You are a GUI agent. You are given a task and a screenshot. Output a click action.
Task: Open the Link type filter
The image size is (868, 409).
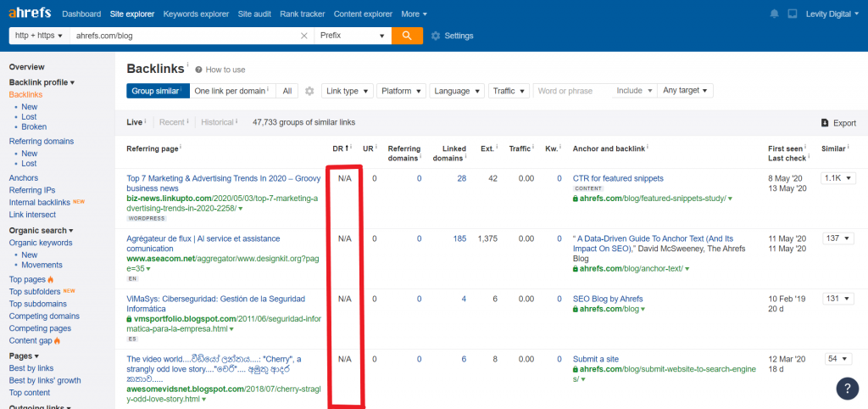(347, 91)
